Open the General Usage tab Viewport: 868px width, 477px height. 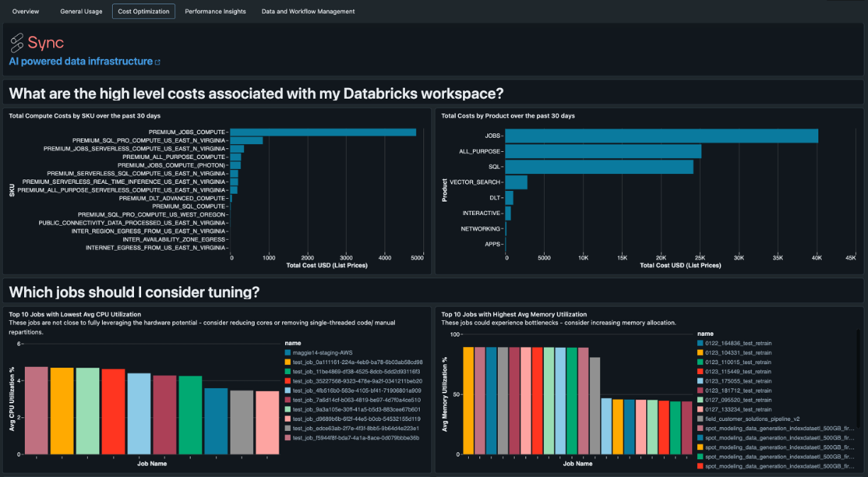coord(81,11)
